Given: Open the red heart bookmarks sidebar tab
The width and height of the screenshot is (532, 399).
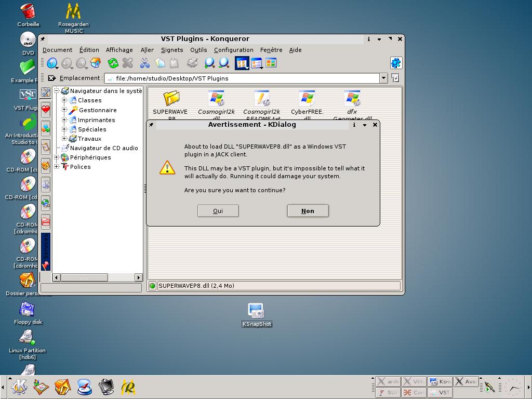Looking at the screenshot, I should click(46, 110).
